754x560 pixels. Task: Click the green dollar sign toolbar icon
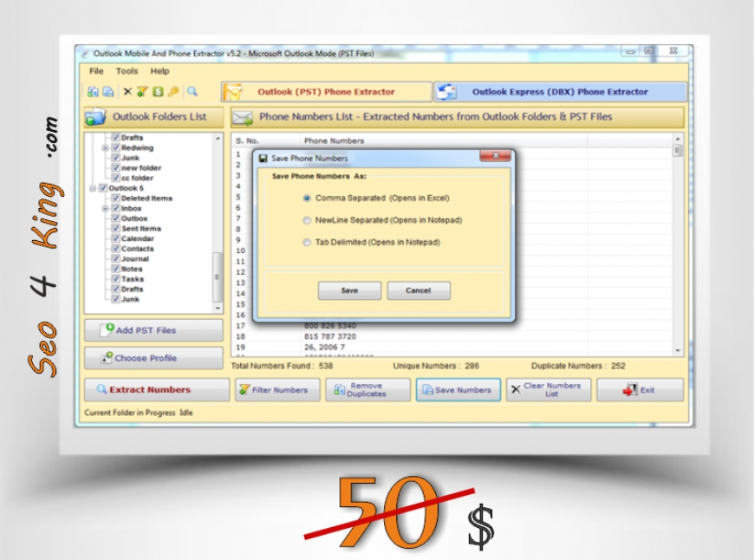pos(158,91)
